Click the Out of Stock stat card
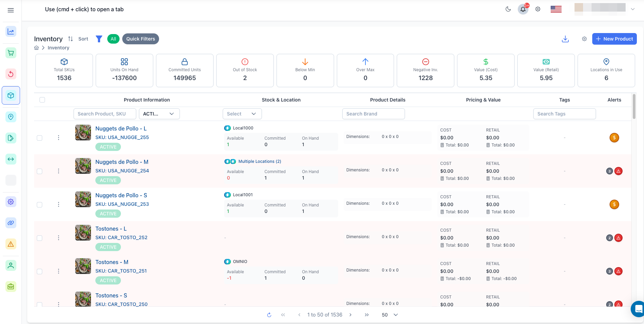 (245, 71)
